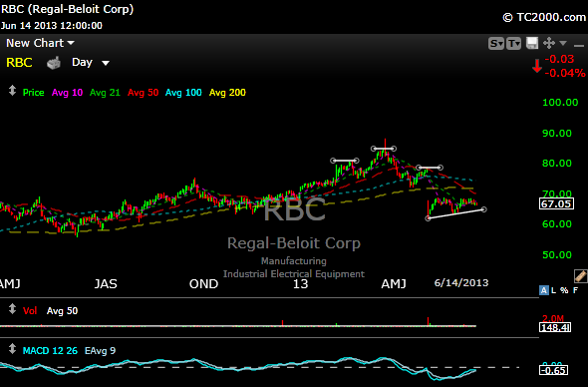The width and height of the screenshot is (588, 387).
Task: Click the 50.00 price axis label
Action: (557, 255)
